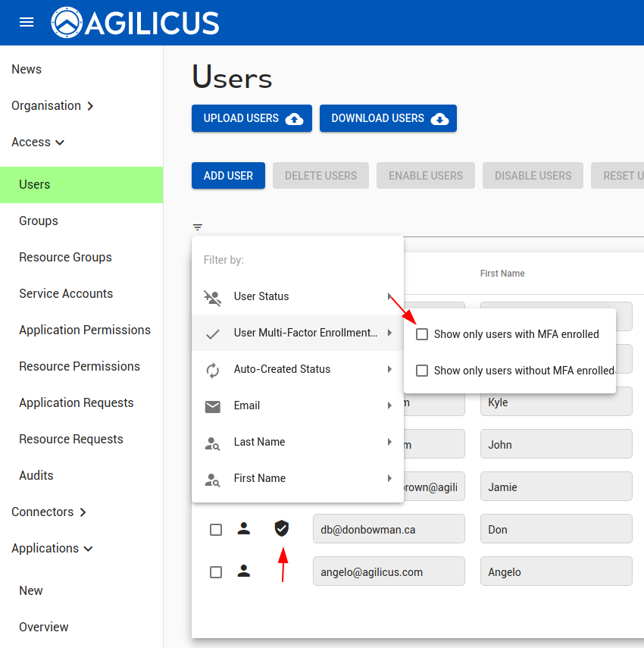Viewport: 644px width, 648px height.
Task: Click the person icon in Don's row
Action: [x=244, y=529]
